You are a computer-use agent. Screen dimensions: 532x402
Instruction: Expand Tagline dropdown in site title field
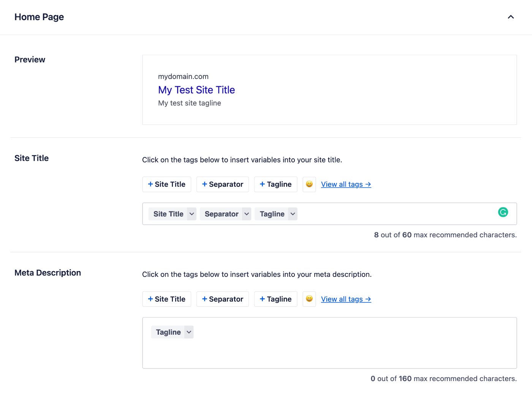pos(293,214)
